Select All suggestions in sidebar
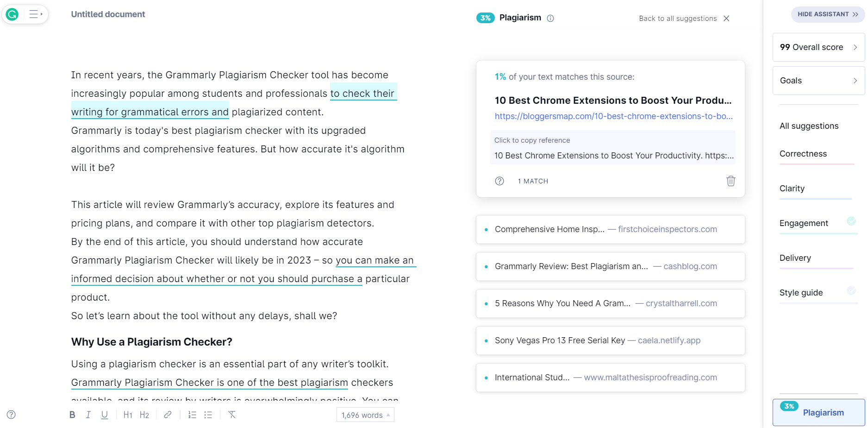Screen dimensions: 868x428 809,126
